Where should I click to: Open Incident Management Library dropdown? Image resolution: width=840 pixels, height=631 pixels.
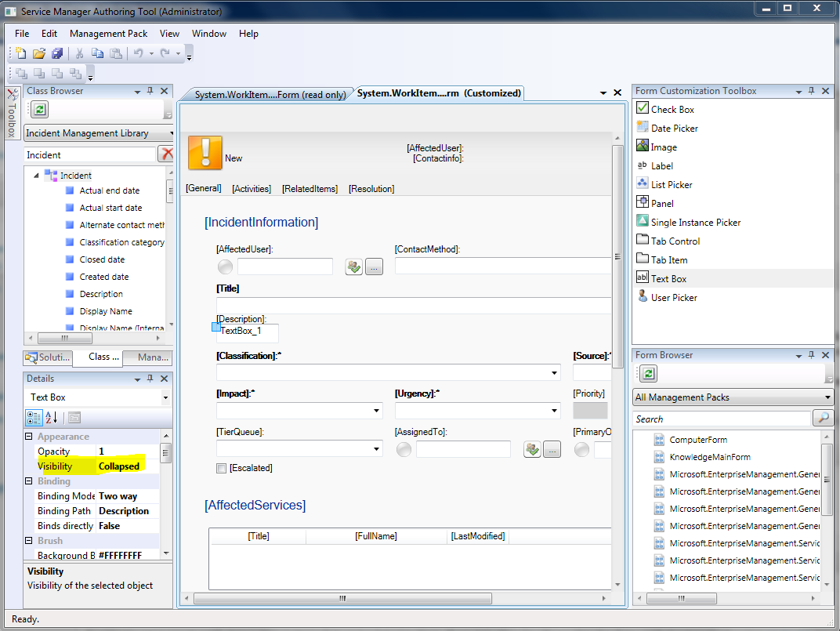click(99, 133)
